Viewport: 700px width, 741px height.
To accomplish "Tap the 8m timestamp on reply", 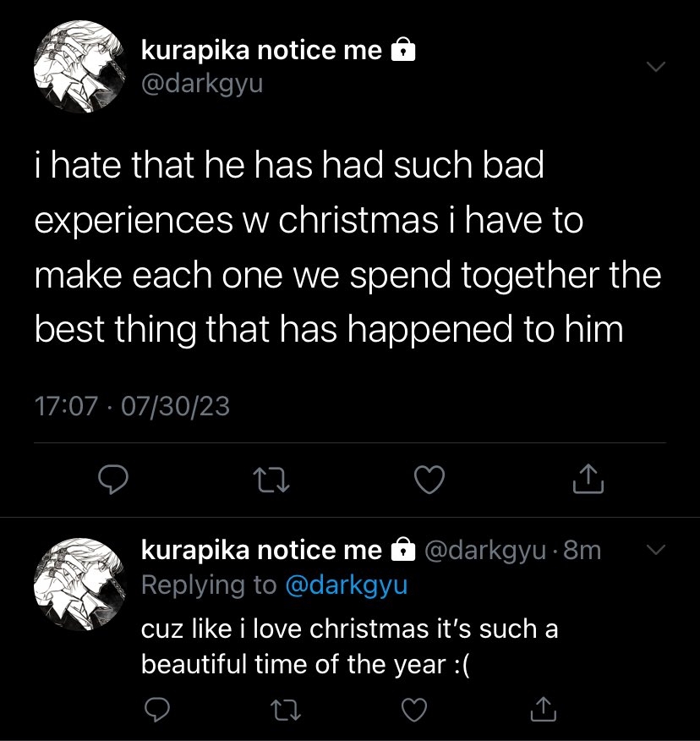I will click(582, 550).
